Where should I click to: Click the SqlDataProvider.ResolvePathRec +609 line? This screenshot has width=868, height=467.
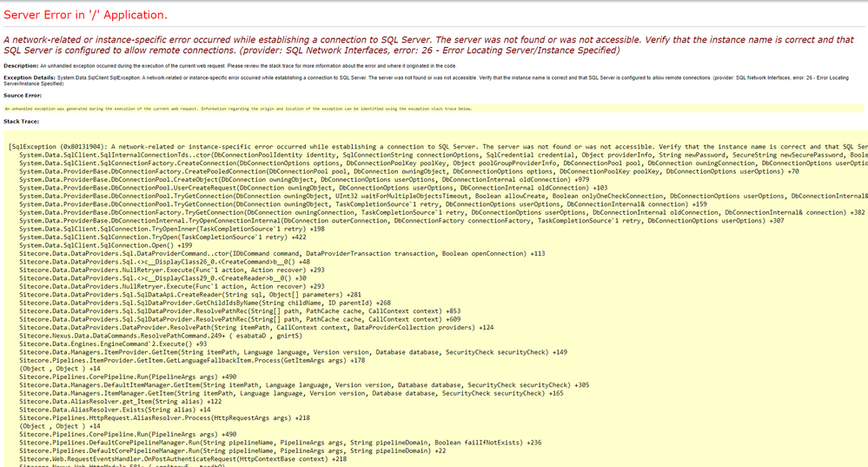[240, 319]
